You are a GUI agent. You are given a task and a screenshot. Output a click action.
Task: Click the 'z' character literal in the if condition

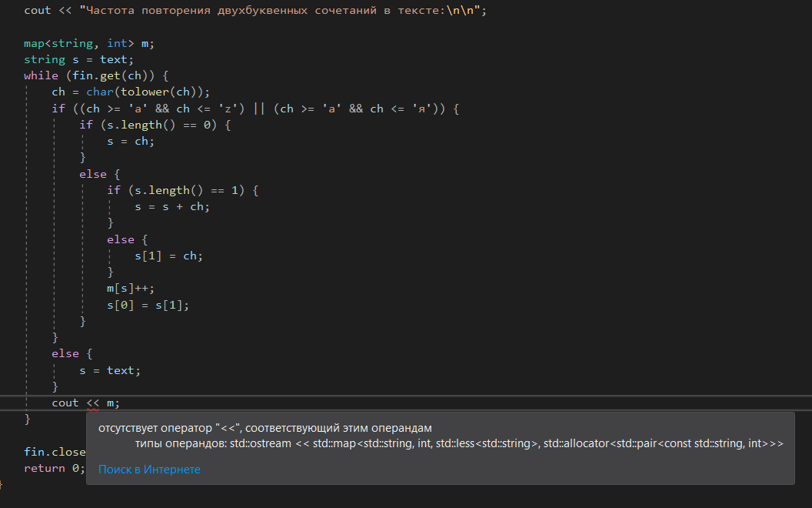(x=228, y=109)
